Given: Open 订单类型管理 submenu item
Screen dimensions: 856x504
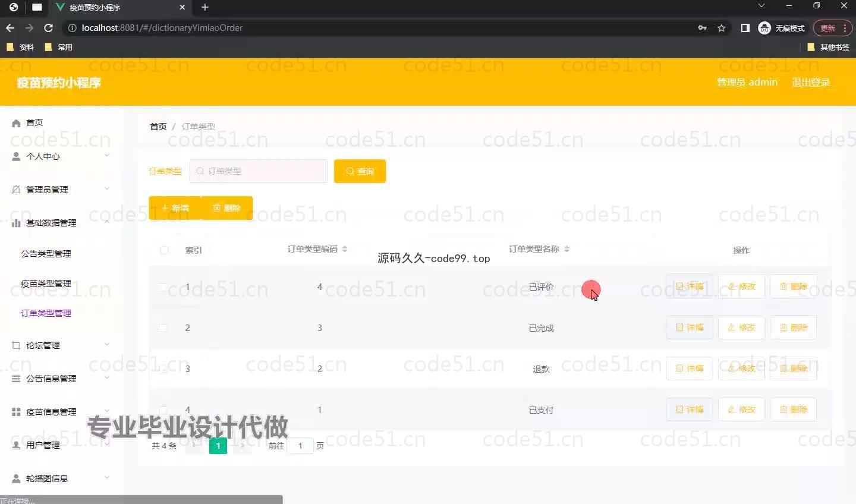Looking at the screenshot, I should point(46,313).
